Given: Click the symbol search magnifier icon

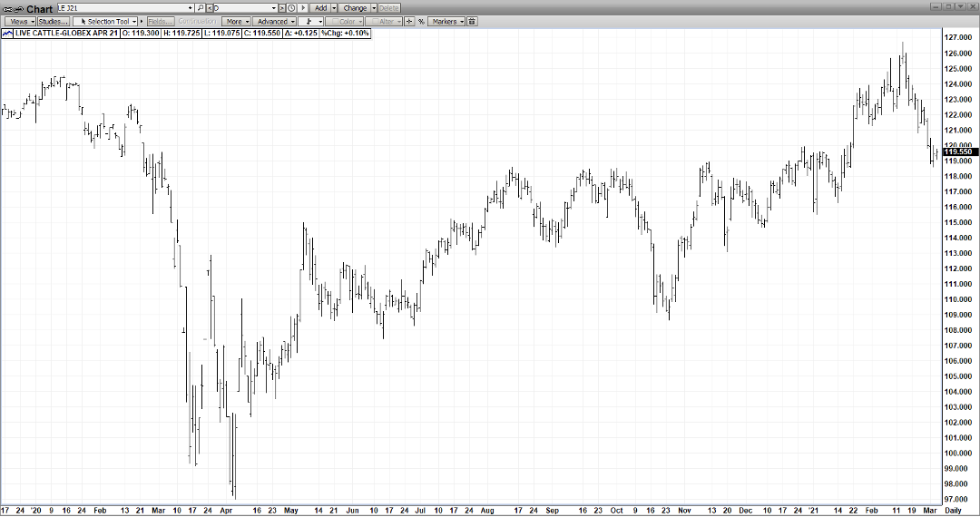Looking at the screenshot, I should pos(201,8).
